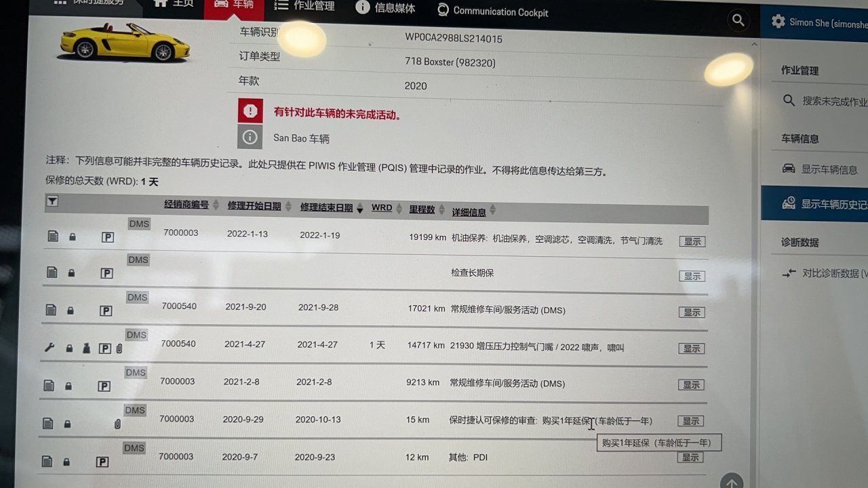Sort by WRD column arrows
The height and width of the screenshot is (488, 868).
[399, 208]
